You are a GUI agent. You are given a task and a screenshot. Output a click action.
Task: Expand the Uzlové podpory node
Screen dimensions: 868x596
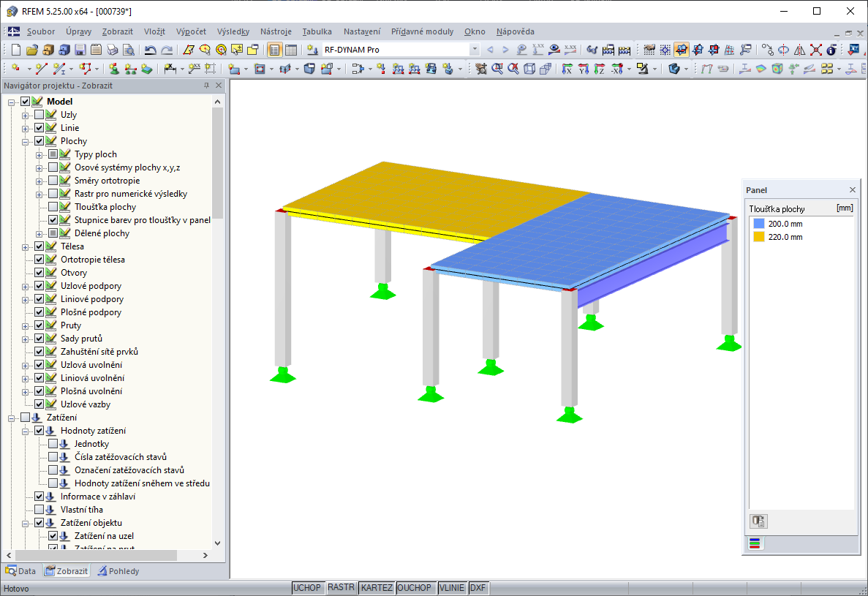click(x=25, y=287)
